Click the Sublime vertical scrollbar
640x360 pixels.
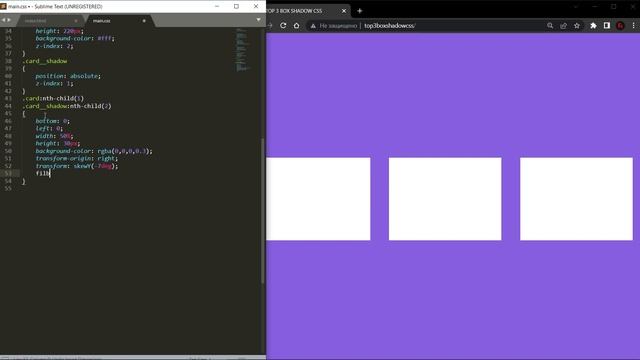[x=262, y=211]
